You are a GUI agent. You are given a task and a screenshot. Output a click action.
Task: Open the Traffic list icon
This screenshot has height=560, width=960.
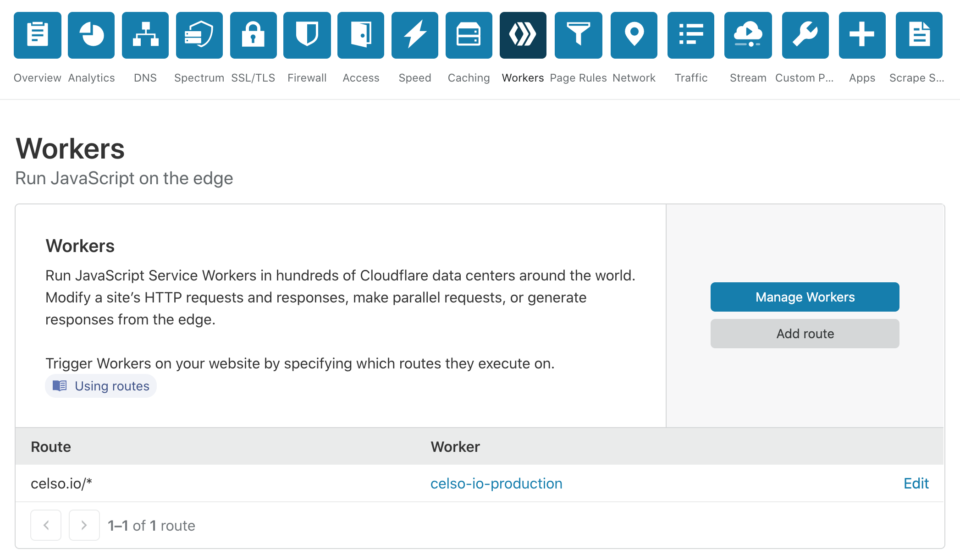(690, 35)
